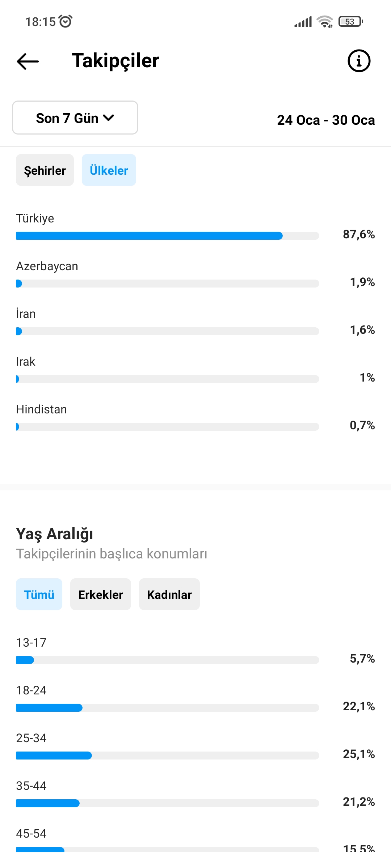The image size is (391, 868).
Task: Select the Ülkeler tab
Action: pyautogui.click(x=109, y=170)
